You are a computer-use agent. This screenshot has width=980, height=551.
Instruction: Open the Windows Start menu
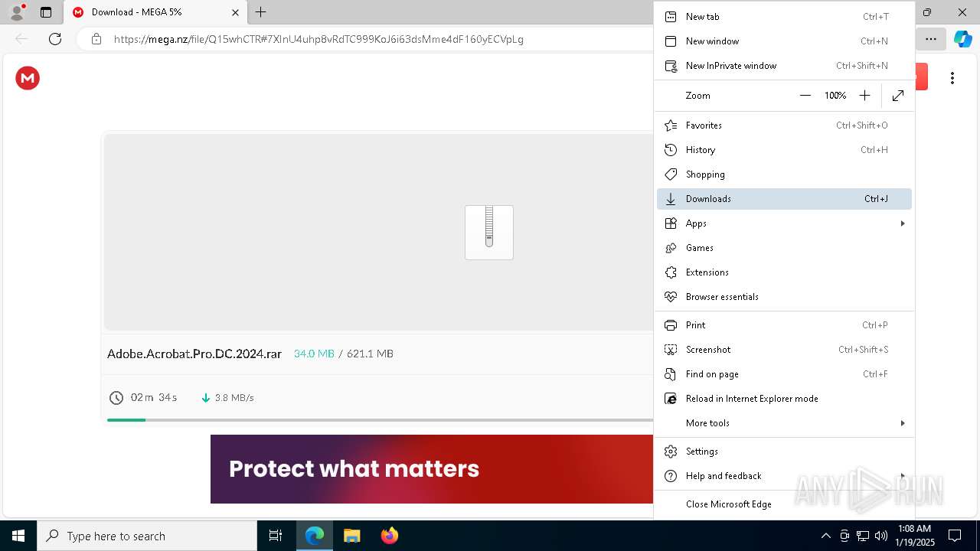[18, 536]
